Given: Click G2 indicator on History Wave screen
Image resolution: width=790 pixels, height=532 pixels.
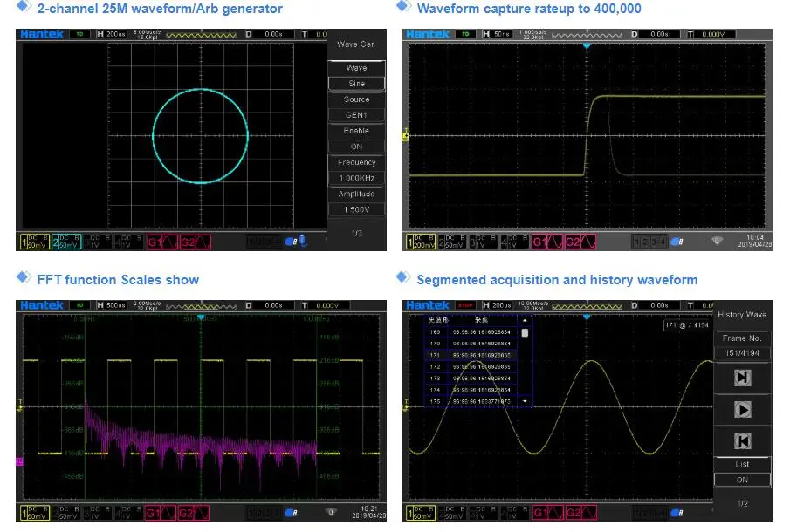Looking at the screenshot, I should point(580,514).
